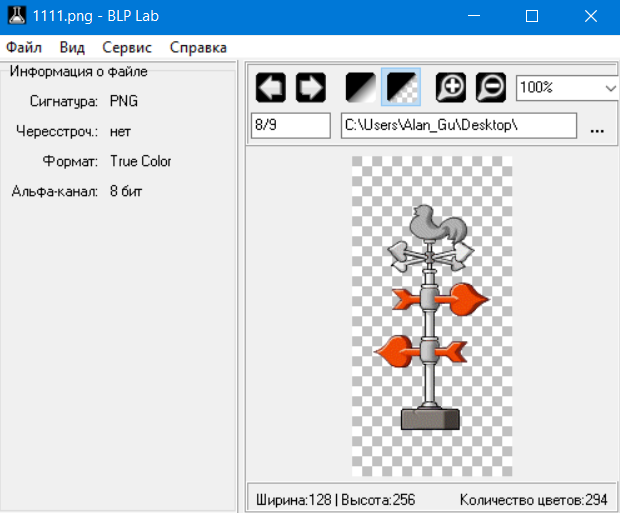Click the BLP Lab flask icon in title bar
The width and height of the screenshot is (620, 513).
17,16
